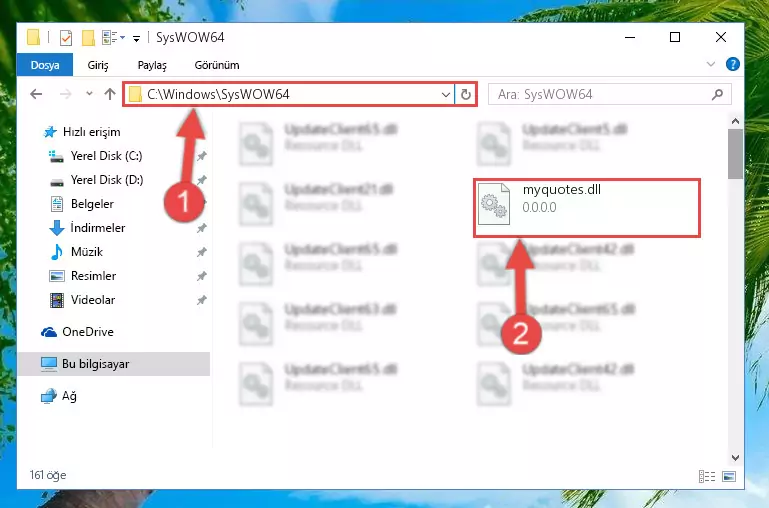Click scrollbar up arrow
This screenshot has width=769, height=508.
pos(735,121)
